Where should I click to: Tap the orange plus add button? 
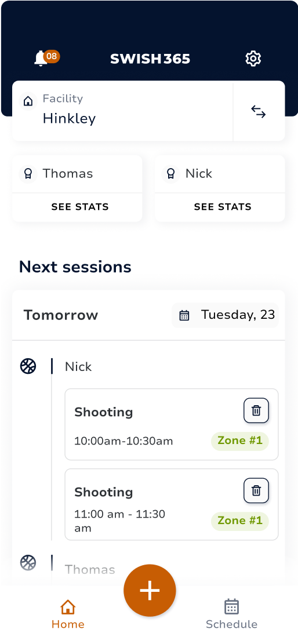[150, 590]
